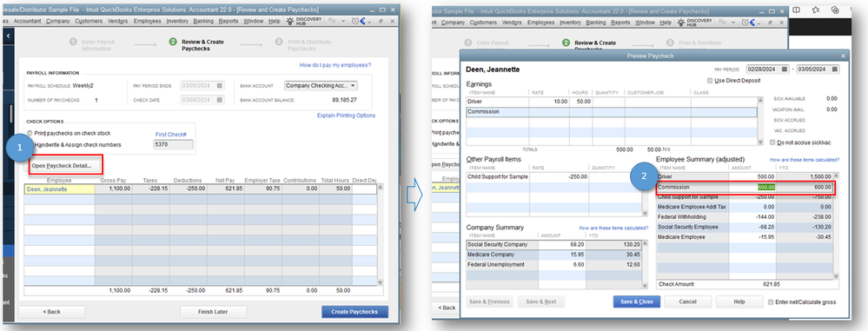Click Save & Close button

(637, 302)
